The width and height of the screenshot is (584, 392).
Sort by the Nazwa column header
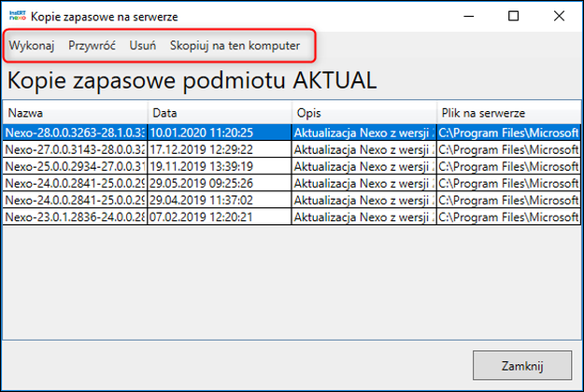[x=75, y=113]
